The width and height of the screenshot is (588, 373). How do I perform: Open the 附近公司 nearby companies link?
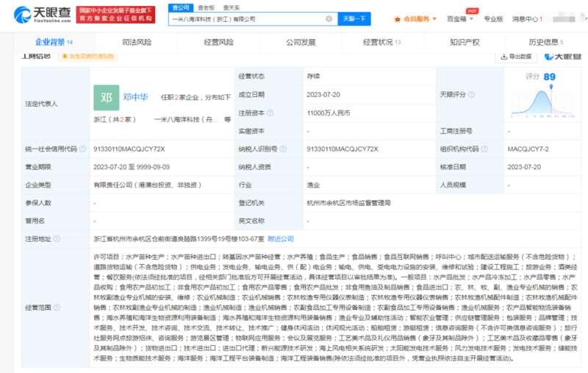(x=281, y=238)
